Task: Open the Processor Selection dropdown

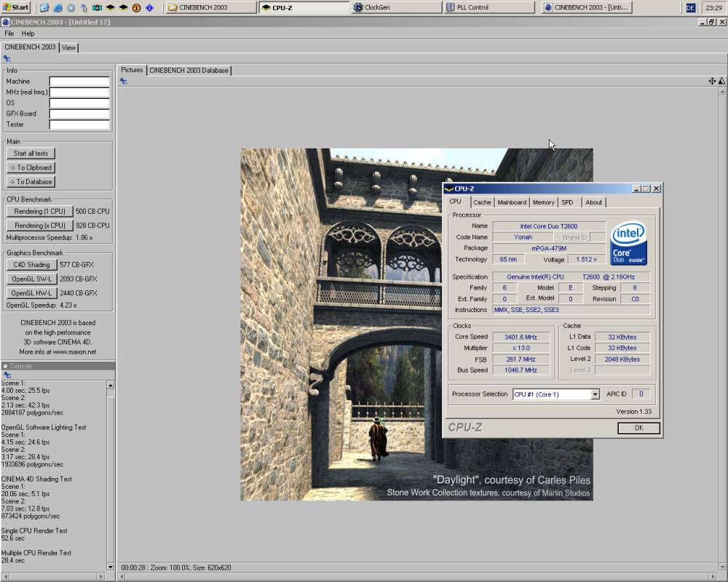Action: (595, 394)
